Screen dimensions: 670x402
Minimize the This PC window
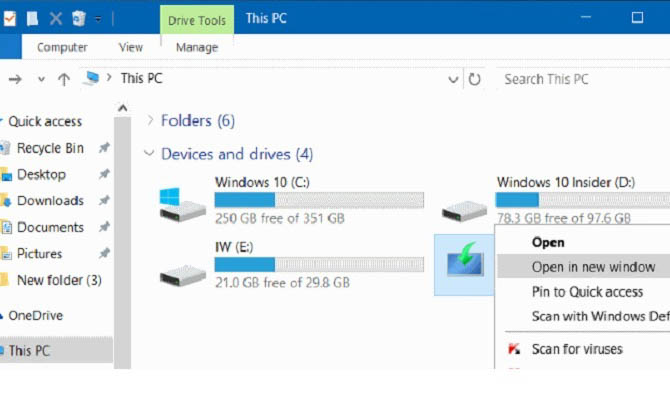coord(586,18)
